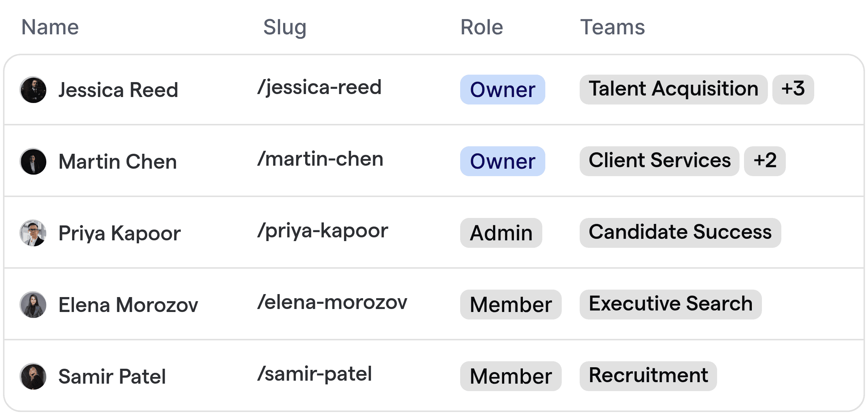Select the Owner badge for Jessica Reed
The image size is (868, 415).
pyautogui.click(x=502, y=90)
